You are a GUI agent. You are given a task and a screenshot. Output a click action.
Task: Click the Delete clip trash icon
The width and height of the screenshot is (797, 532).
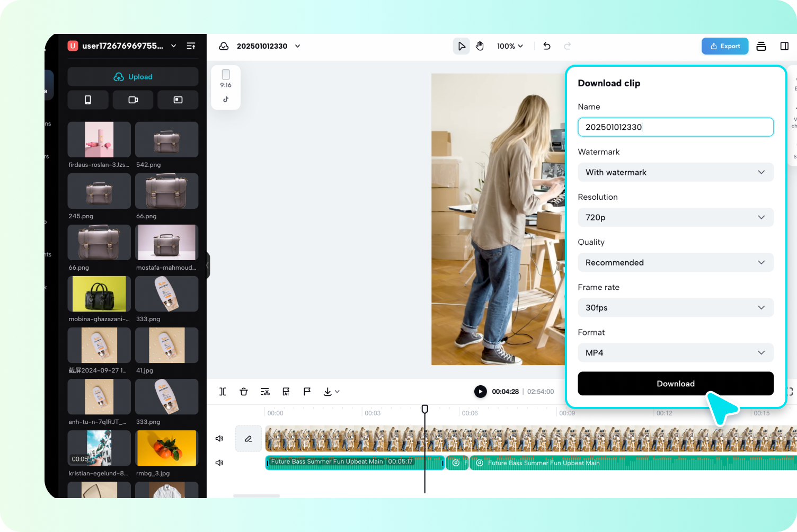244,392
